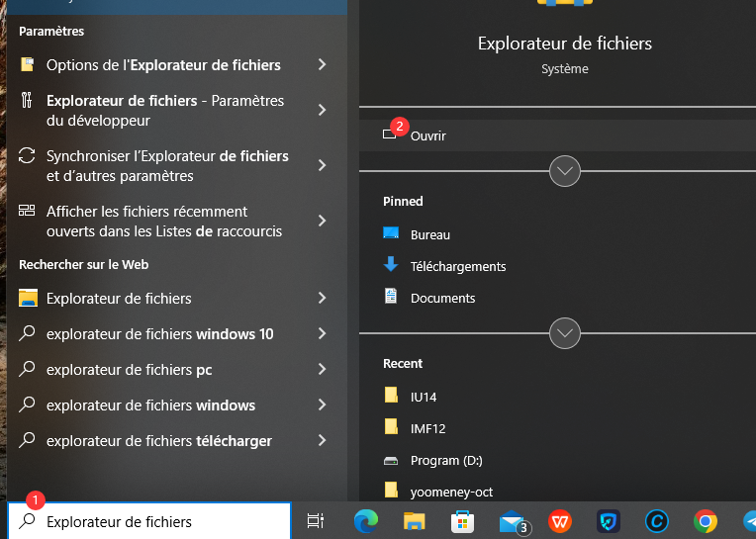The image size is (756, 539).
Task: Expand arrow for 'explorateur de fichiers windows 10'
Action: pyautogui.click(x=322, y=333)
